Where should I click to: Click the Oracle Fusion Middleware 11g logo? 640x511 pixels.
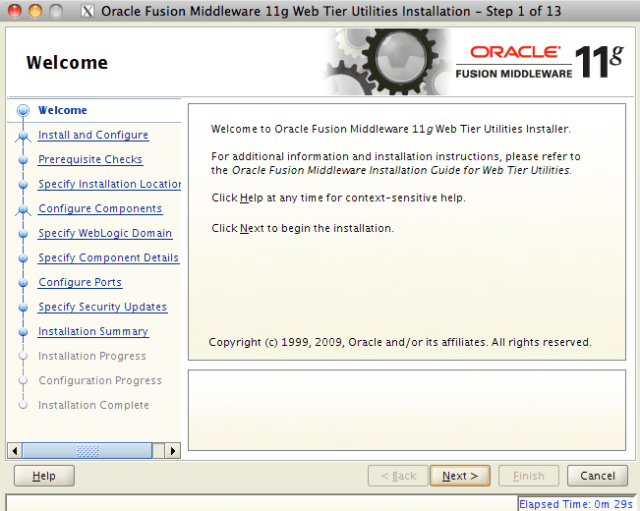543,62
